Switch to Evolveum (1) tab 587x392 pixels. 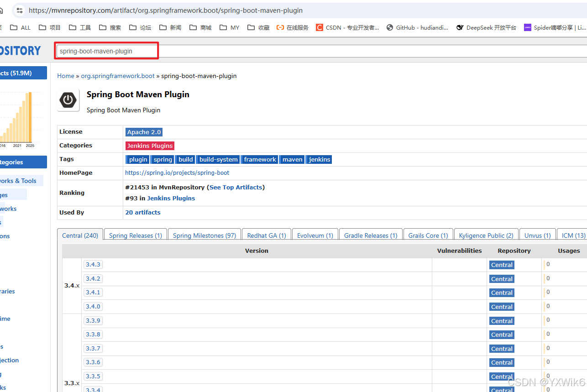[x=315, y=235]
